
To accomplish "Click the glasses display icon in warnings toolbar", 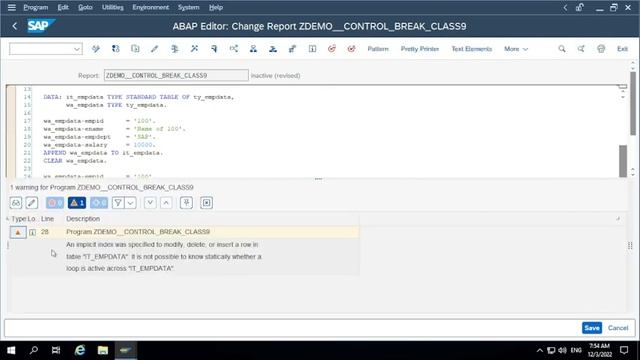I will [16, 203].
